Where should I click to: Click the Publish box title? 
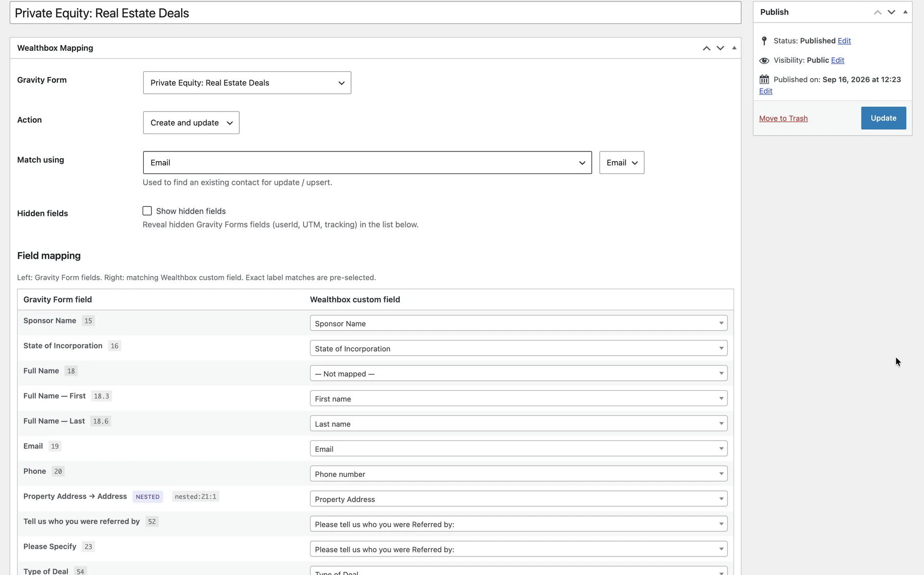click(x=774, y=12)
